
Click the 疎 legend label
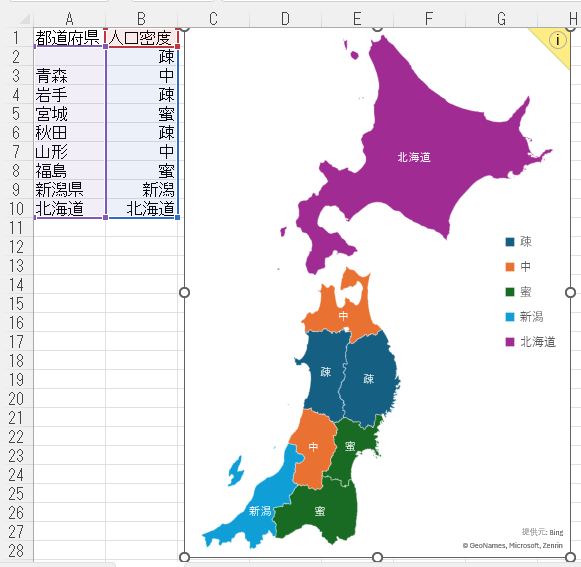[526, 242]
